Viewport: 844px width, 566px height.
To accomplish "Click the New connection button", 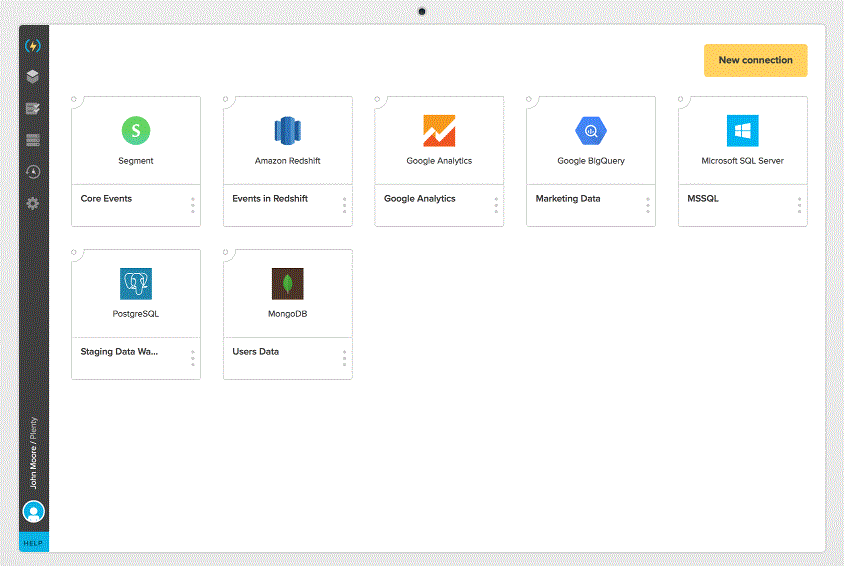I will tap(755, 60).
